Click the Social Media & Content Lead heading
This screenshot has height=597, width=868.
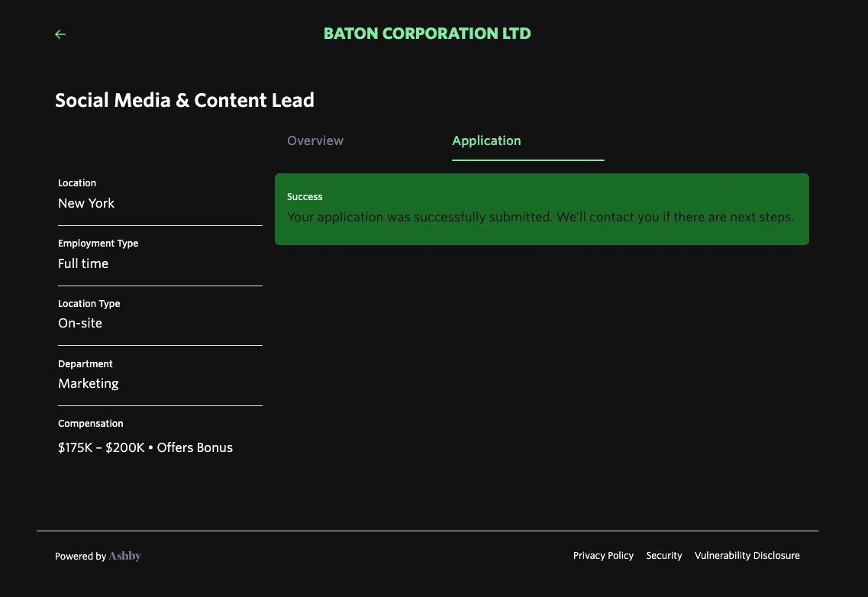tap(184, 100)
